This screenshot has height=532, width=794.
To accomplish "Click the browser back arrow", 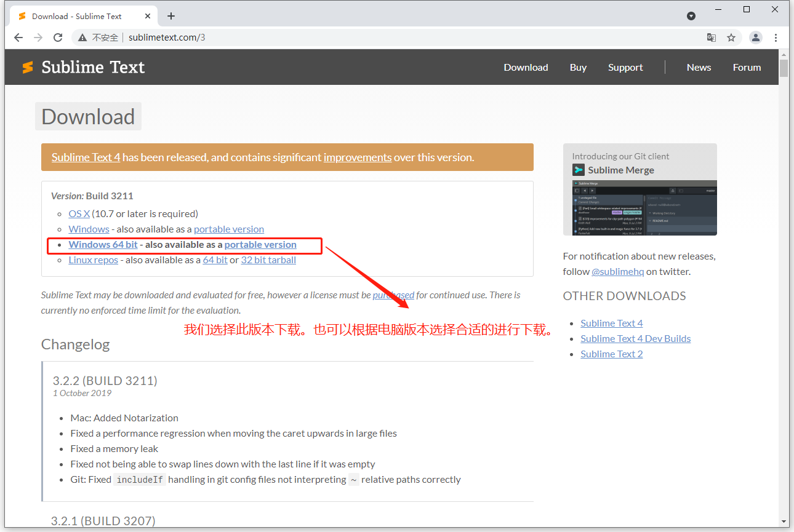I will tap(18, 38).
